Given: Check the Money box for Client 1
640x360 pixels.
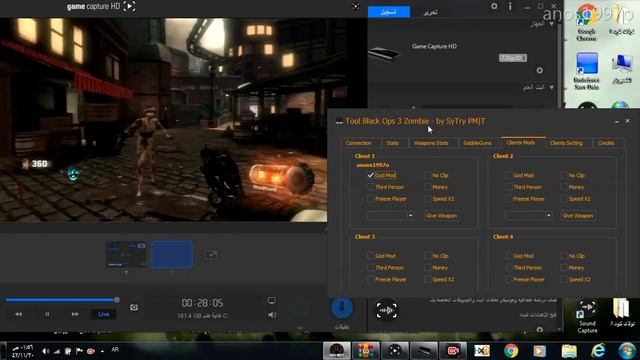Looking at the screenshot, I should pyautogui.click(x=428, y=187).
